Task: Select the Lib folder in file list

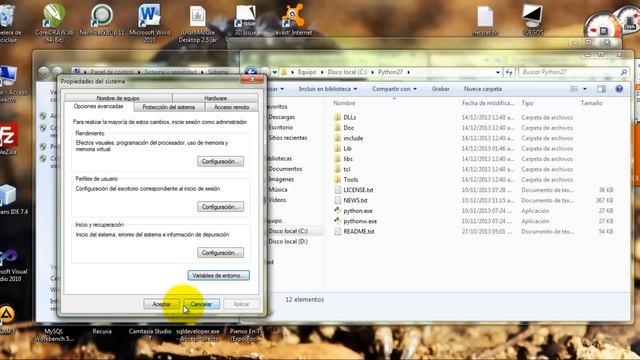Action: (347, 149)
